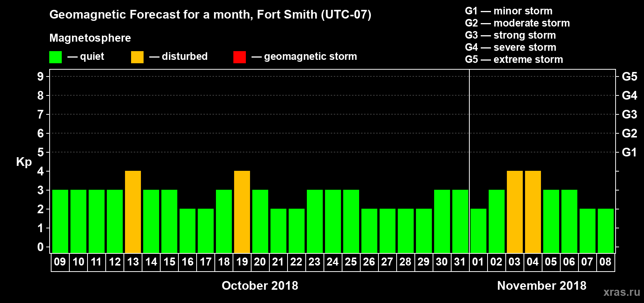Click the green quiet legend swatch
Image resolution: width=644 pixels, height=303 pixels.
(x=56, y=57)
